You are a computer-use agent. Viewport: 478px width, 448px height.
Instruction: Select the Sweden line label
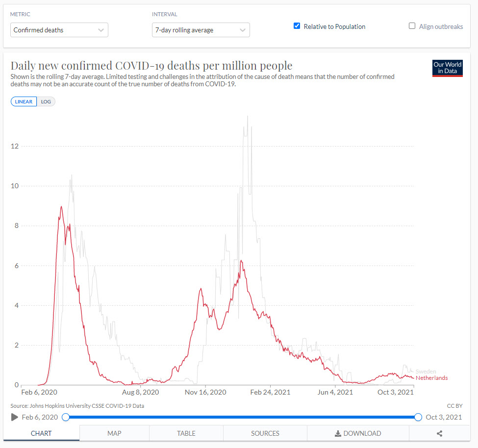426,372
